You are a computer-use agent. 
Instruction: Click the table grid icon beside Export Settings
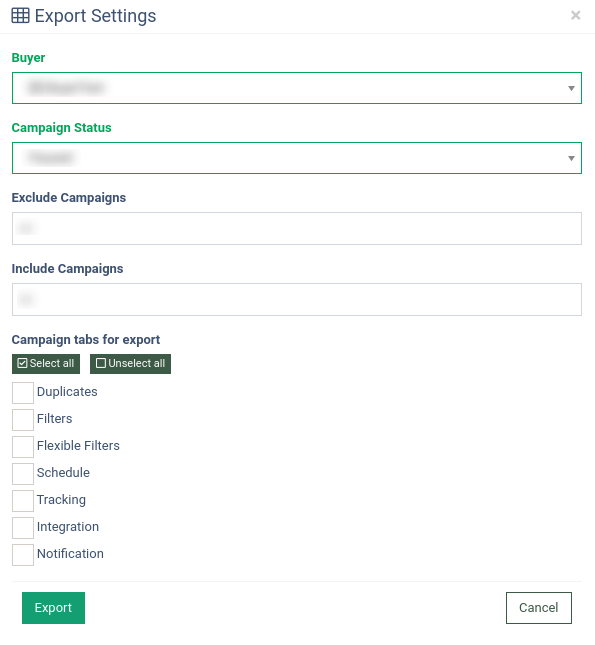[20, 16]
